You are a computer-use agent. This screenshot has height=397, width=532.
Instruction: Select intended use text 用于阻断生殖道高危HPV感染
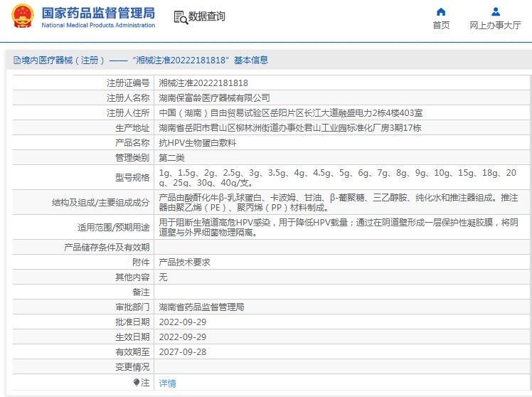(339, 227)
